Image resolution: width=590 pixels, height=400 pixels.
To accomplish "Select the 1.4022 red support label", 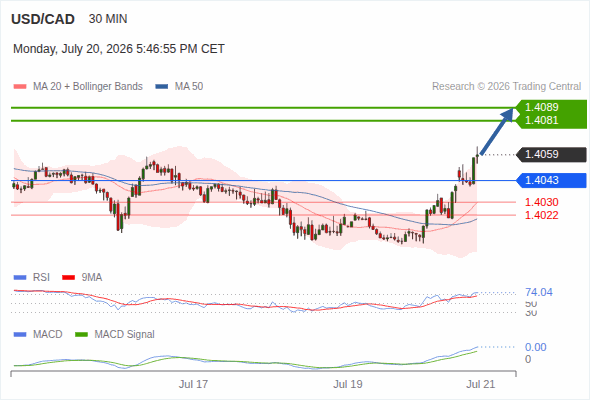I will click(x=541, y=215).
